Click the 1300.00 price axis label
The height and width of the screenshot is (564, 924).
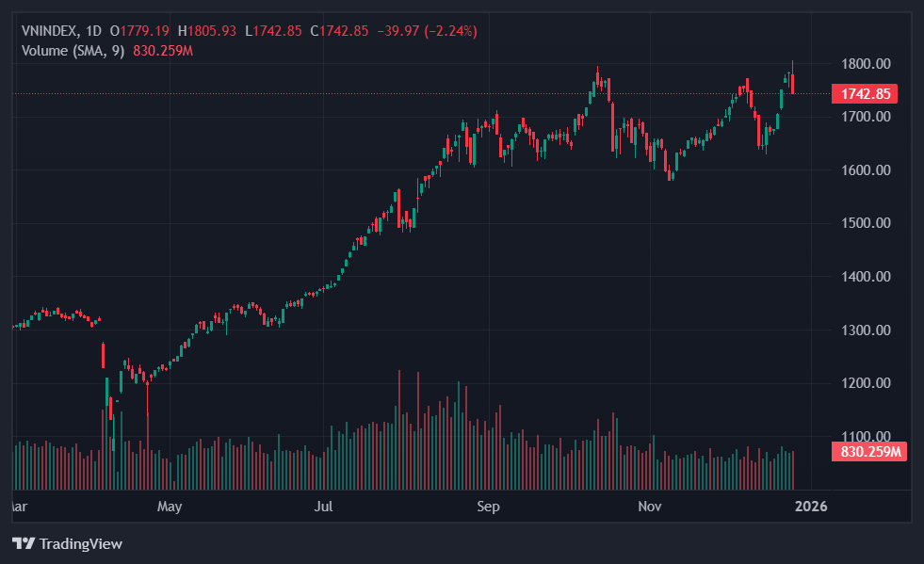click(x=867, y=330)
